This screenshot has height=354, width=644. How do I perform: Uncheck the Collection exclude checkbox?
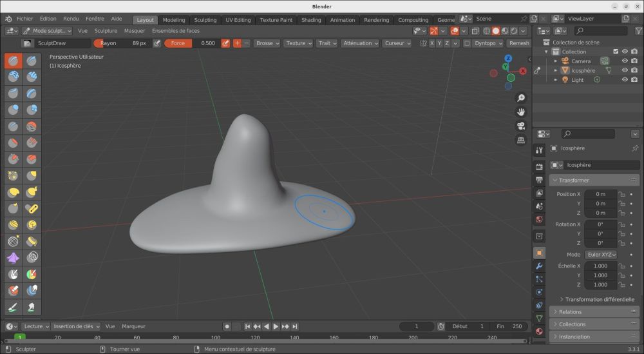tap(616, 52)
